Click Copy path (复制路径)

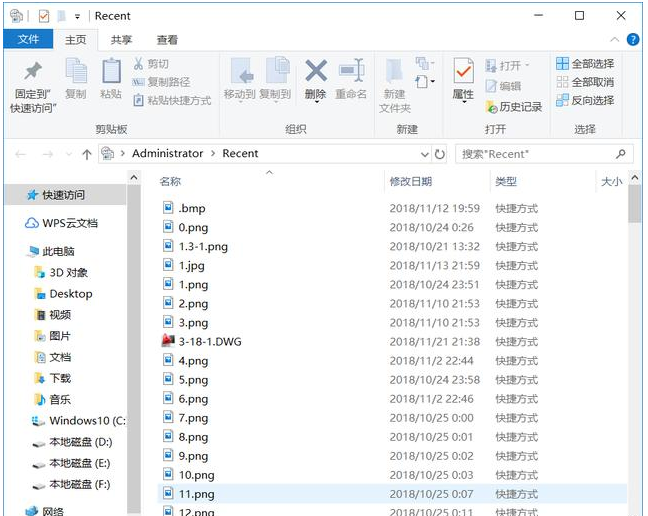coord(161,82)
